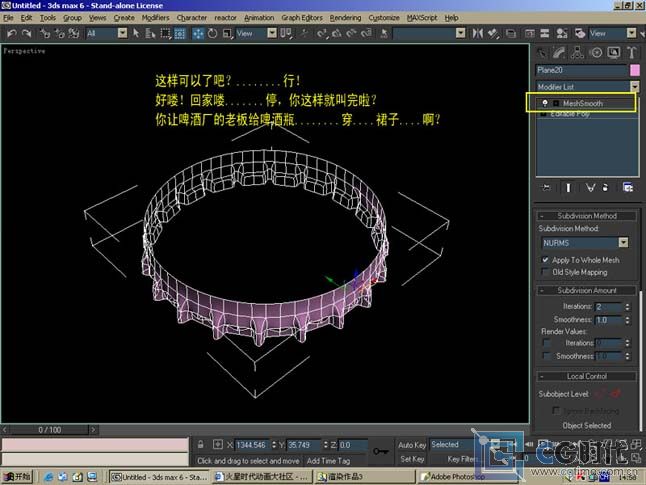This screenshot has height=485, width=646.
Task: Toggle Window/Crossing selection icon
Action: (x=180, y=33)
